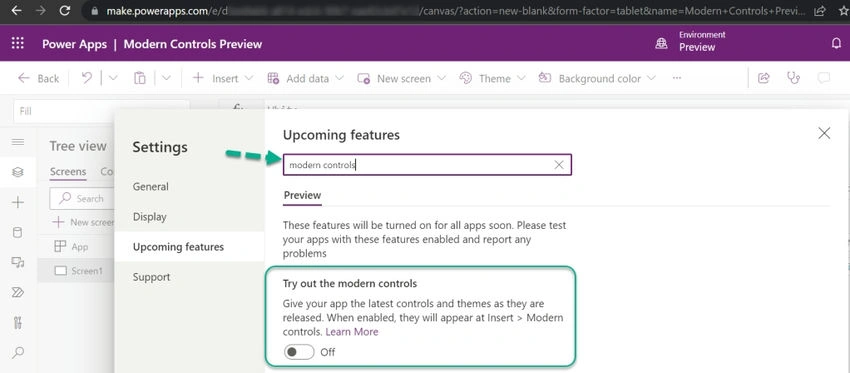
Task: Click the browser back arrow
Action: [x=17, y=10]
